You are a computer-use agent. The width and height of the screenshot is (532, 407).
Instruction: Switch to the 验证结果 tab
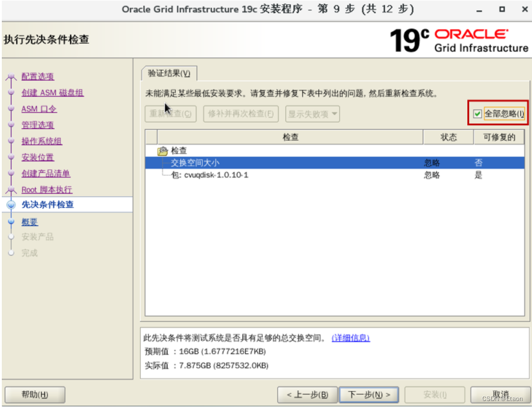(169, 73)
